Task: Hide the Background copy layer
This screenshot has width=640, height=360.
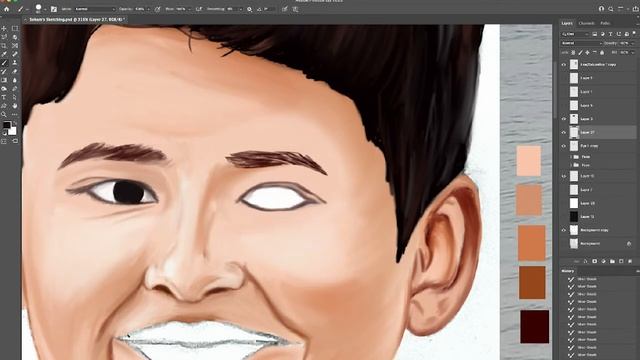Action: tap(564, 230)
